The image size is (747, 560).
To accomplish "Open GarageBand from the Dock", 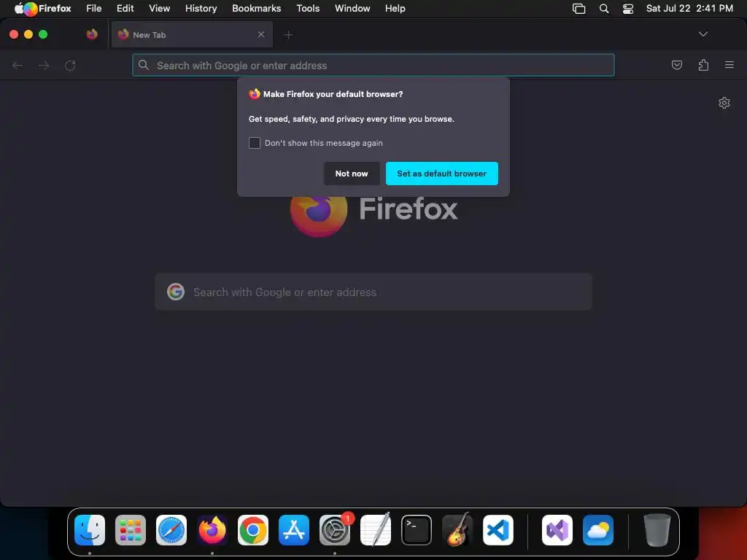I will (457, 530).
